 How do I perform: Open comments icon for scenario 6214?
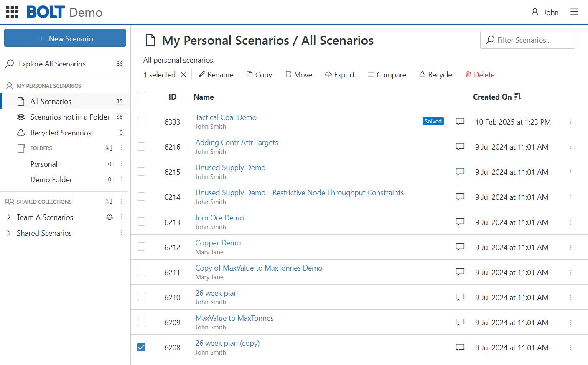tap(460, 197)
